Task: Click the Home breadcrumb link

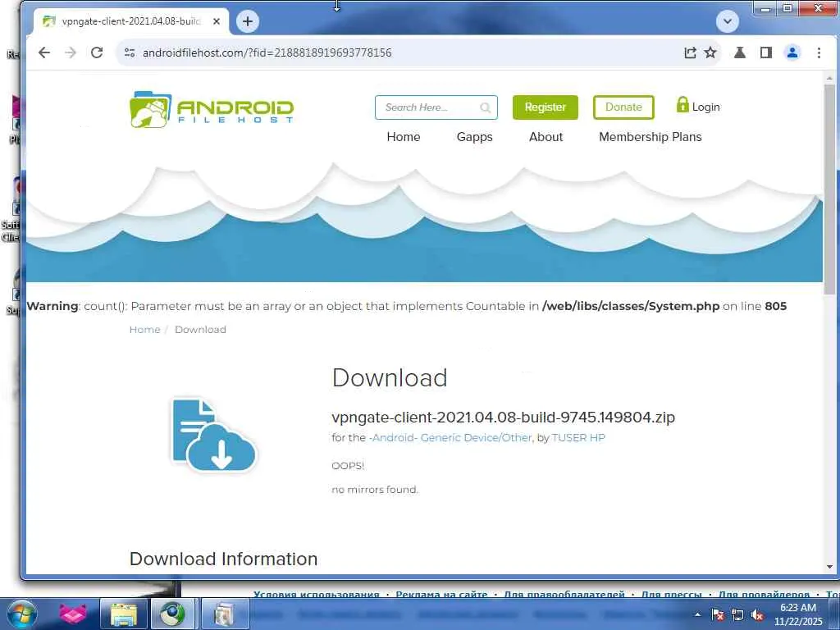Action: pos(144,330)
